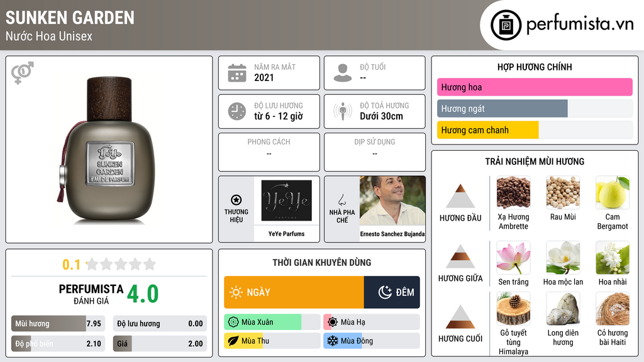Click the five-star user rating row
644x362 pixels.
point(121,264)
